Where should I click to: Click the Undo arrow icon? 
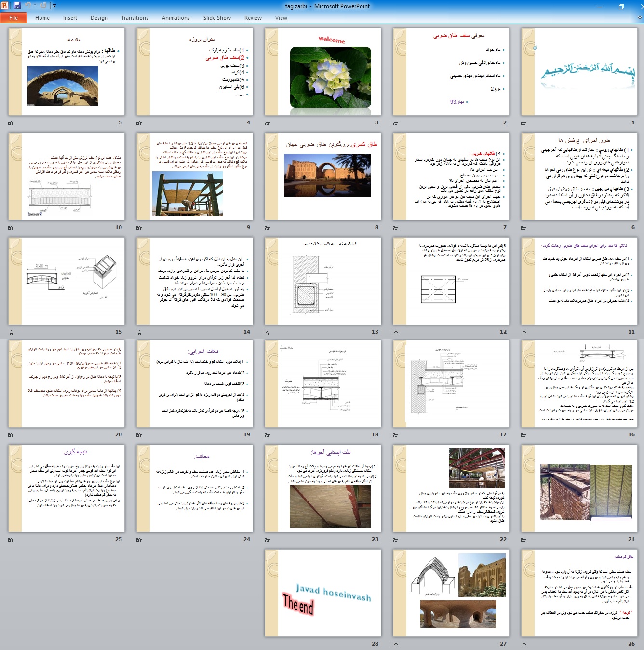click(x=28, y=5)
